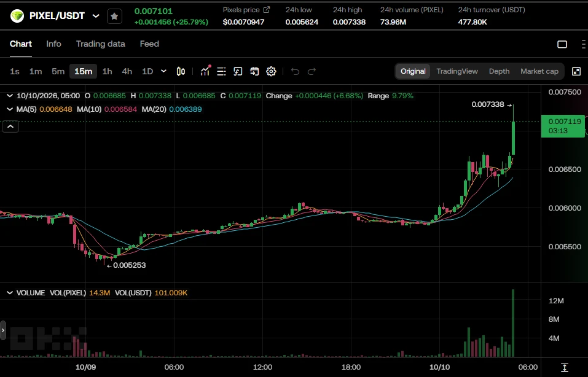Open the Pixels price external link icon
588x377 pixels.
267,10
